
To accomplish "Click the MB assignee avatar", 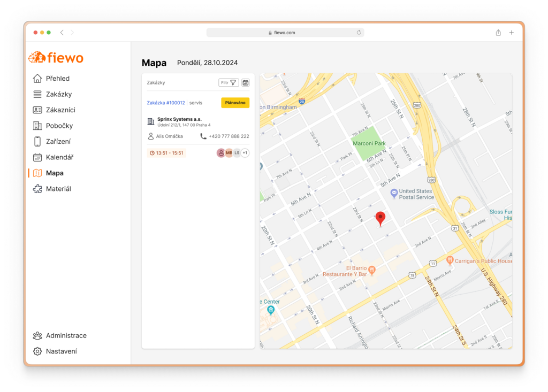I will (229, 152).
